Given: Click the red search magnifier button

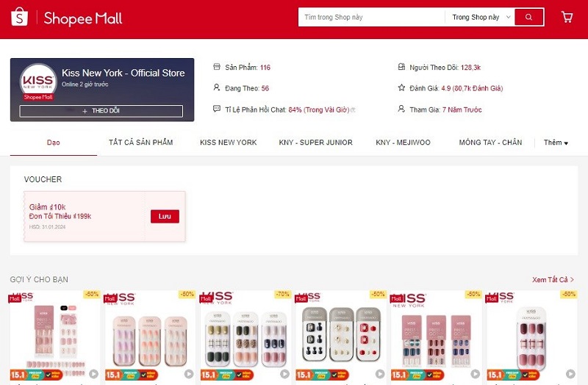Looking at the screenshot, I should (528, 17).
